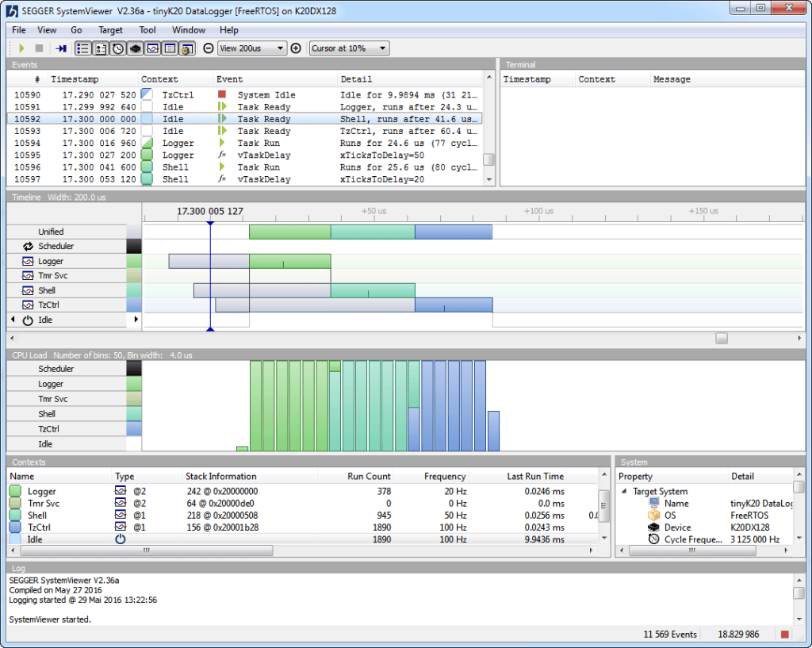Select the Events list vertical scroll thumb

(488, 159)
